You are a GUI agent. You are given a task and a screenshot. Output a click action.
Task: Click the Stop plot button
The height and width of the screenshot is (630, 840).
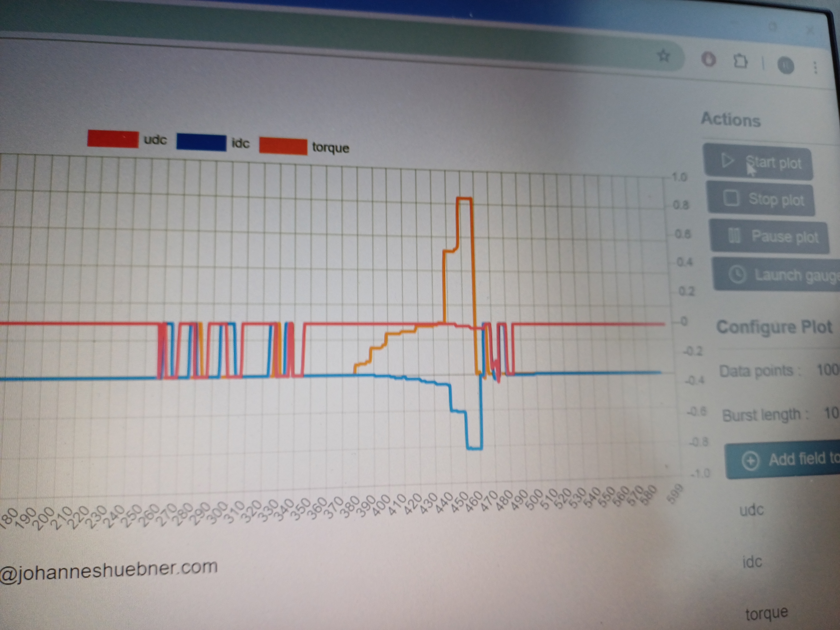pos(761,199)
